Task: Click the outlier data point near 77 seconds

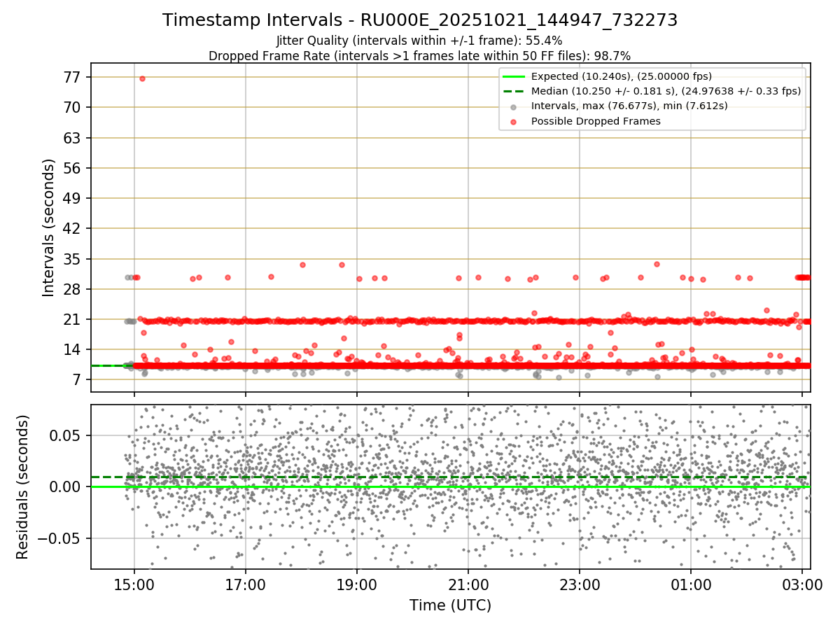Action: click(x=142, y=78)
